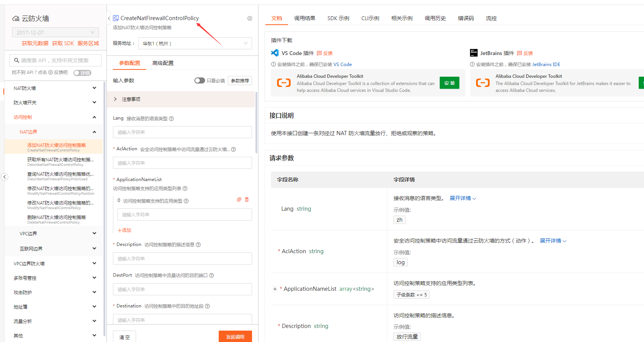Toggle the 只看必填 switch
Viewport: 644px width, 342px height.
[x=199, y=80]
